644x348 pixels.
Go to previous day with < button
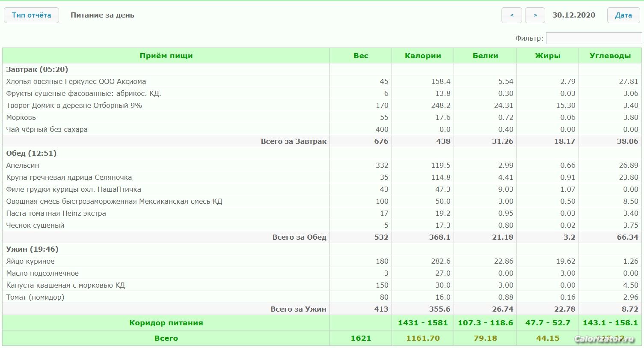[x=512, y=15]
